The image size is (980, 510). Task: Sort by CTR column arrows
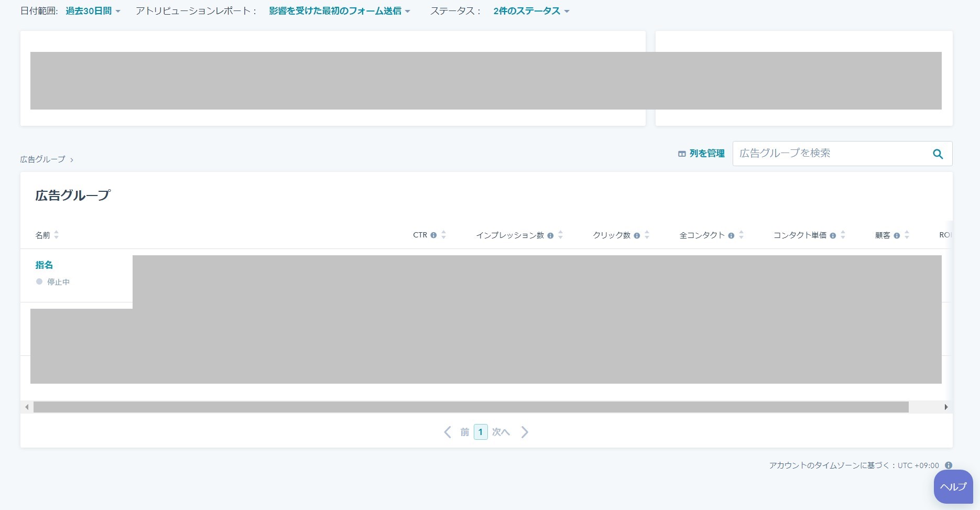pos(443,235)
